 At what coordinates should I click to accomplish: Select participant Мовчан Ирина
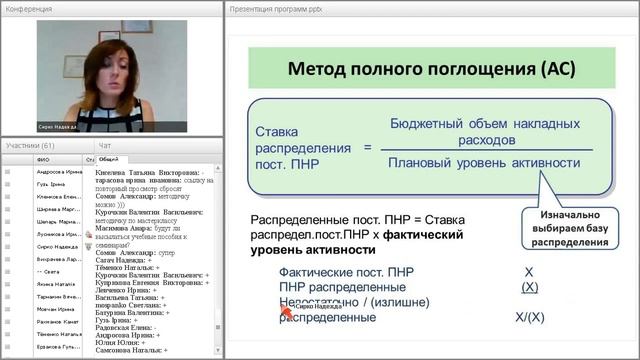pos(55,309)
